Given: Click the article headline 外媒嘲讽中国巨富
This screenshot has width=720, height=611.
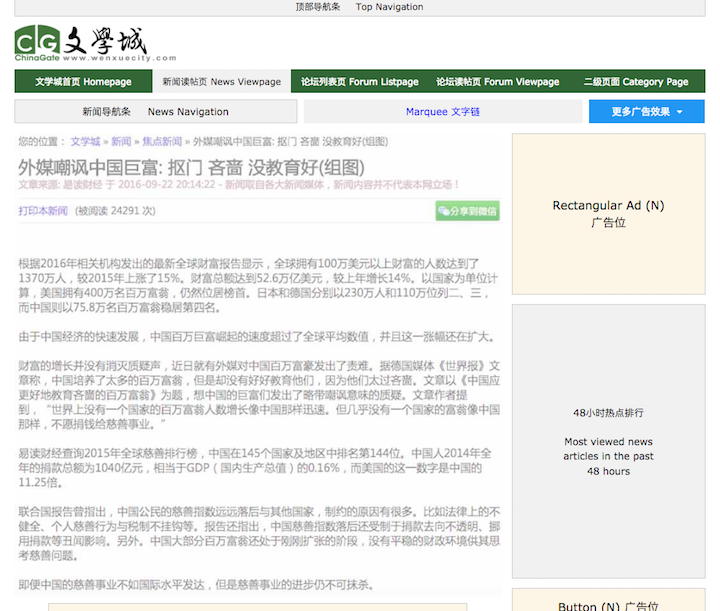Looking at the screenshot, I should [x=191, y=168].
